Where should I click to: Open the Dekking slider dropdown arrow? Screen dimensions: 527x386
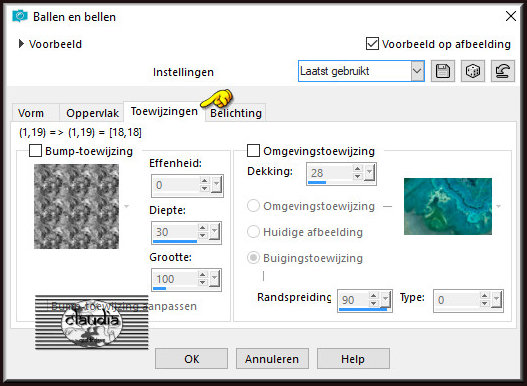click(x=369, y=172)
